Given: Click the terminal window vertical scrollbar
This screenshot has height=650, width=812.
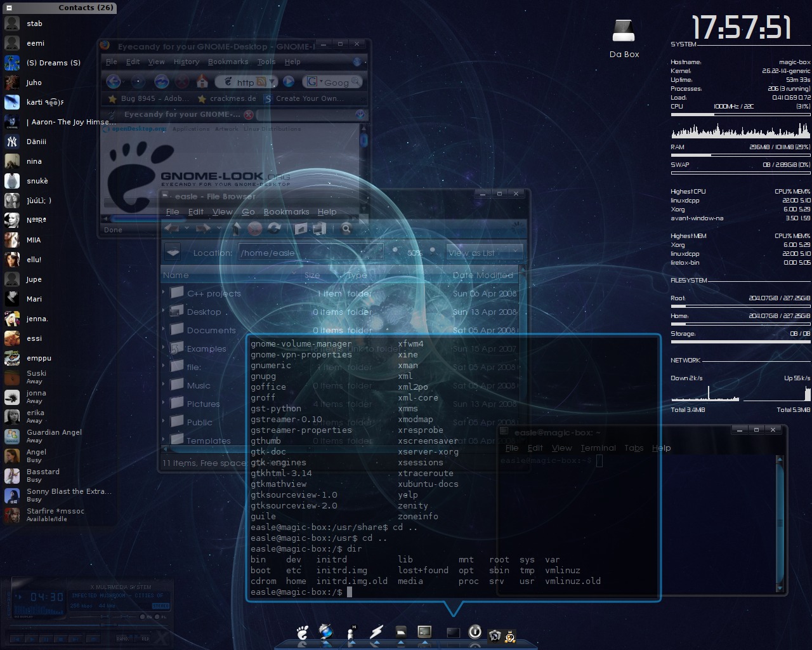Looking at the screenshot, I should (780, 524).
